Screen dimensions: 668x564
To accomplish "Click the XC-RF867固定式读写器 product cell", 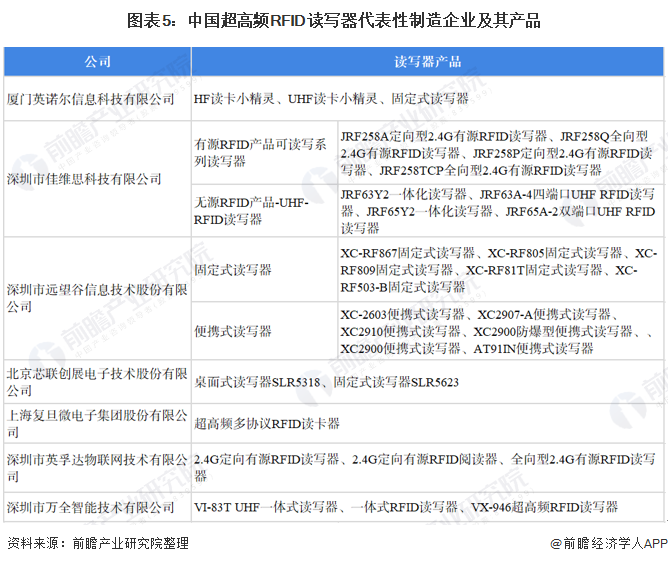I will [x=498, y=270].
